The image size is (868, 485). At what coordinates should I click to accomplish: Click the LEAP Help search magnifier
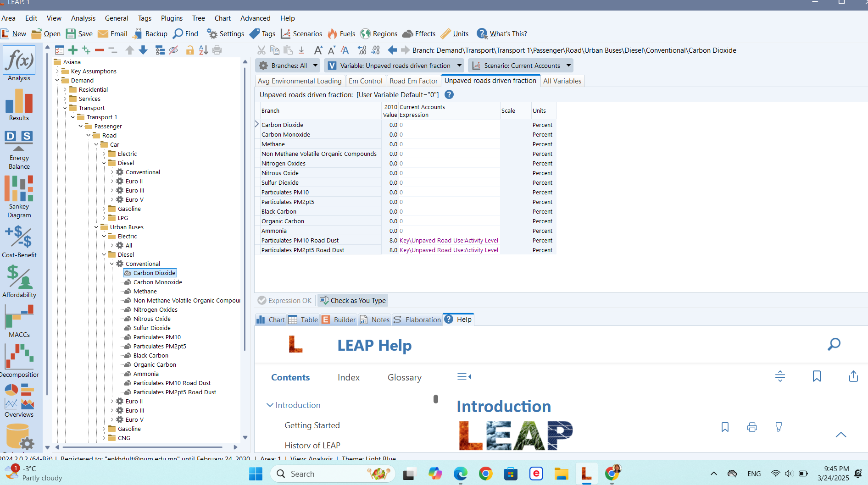point(834,344)
